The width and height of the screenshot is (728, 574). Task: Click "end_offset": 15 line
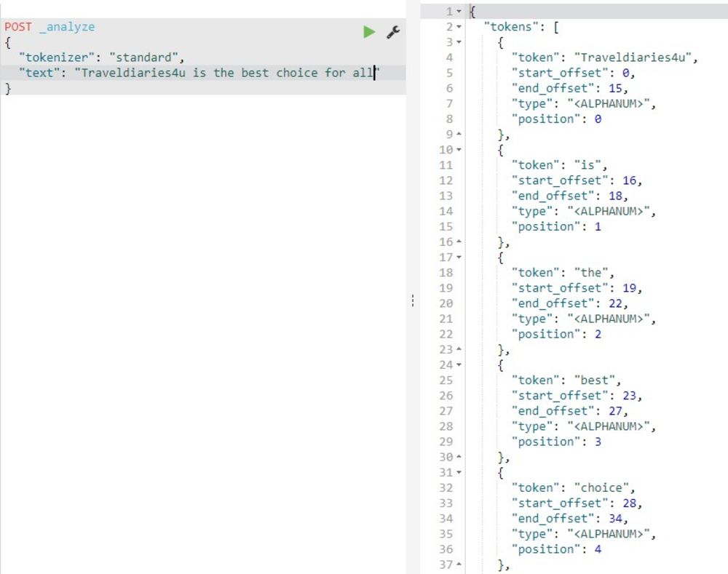click(570, 88)
